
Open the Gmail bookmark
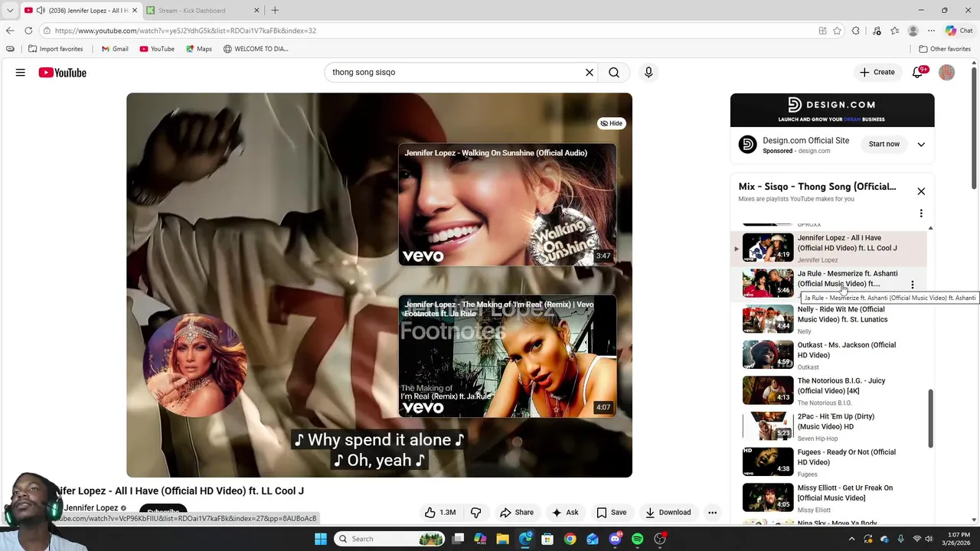point(115,49)
